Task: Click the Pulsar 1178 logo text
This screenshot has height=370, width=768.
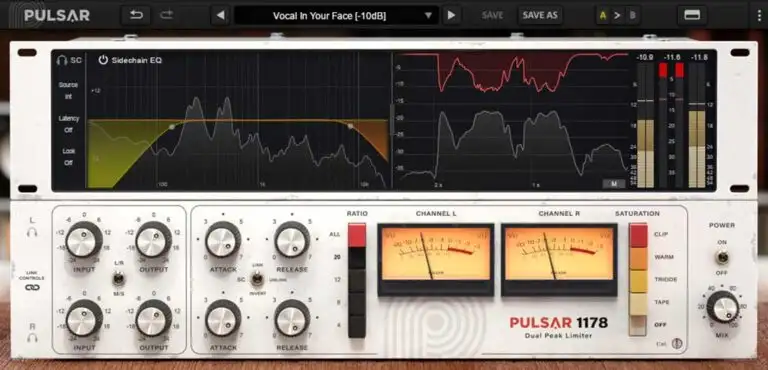Action: 558,322
